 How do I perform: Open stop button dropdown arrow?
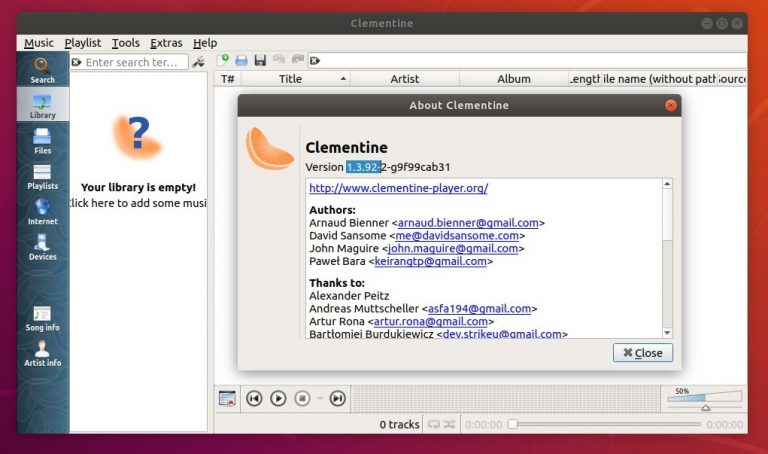(x=320, y=398)
